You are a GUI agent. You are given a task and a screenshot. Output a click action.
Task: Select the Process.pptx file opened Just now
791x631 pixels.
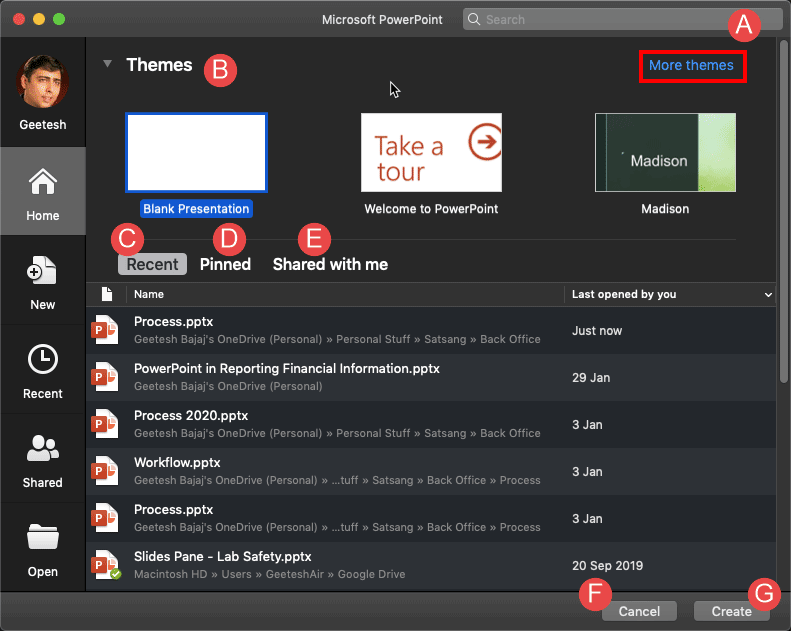pyautogui.click(x=431, y=330)
